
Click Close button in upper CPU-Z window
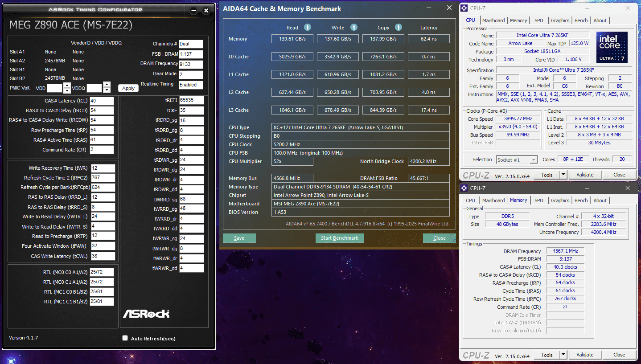(x=619, y=175)
